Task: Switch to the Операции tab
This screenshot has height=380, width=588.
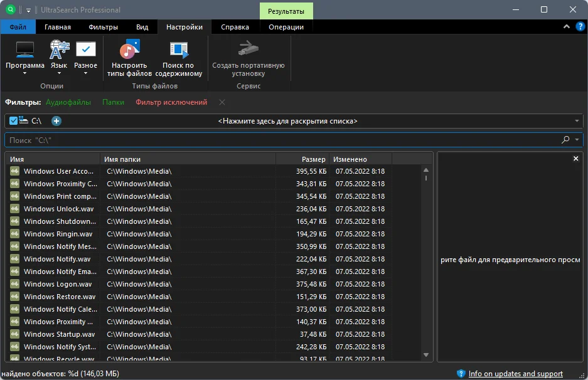Action: pyautogui.click(x=286, y=27)
